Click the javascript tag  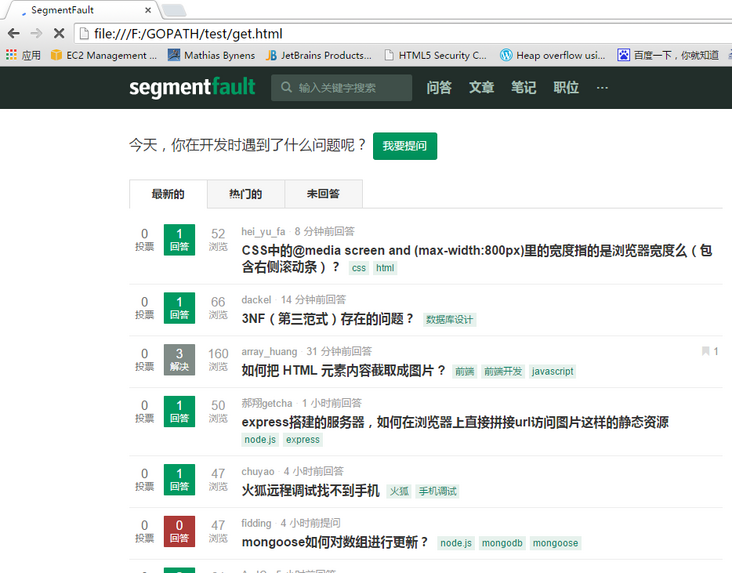click(552, 371)
